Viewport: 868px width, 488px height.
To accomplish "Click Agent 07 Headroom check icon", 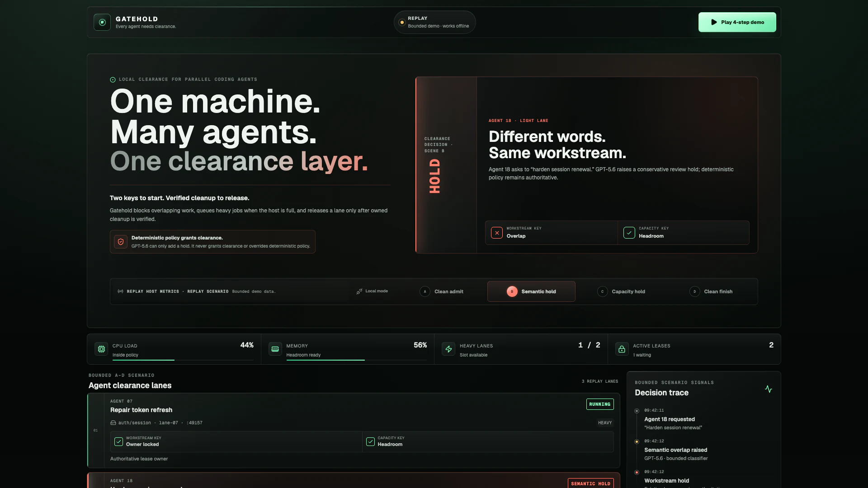I will 371,442.
